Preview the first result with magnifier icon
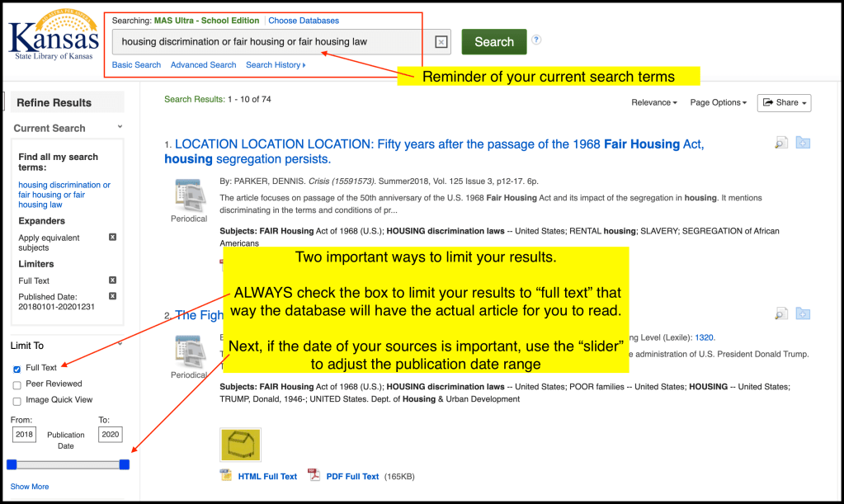The image size is (844, 504). tap(780, 144)
